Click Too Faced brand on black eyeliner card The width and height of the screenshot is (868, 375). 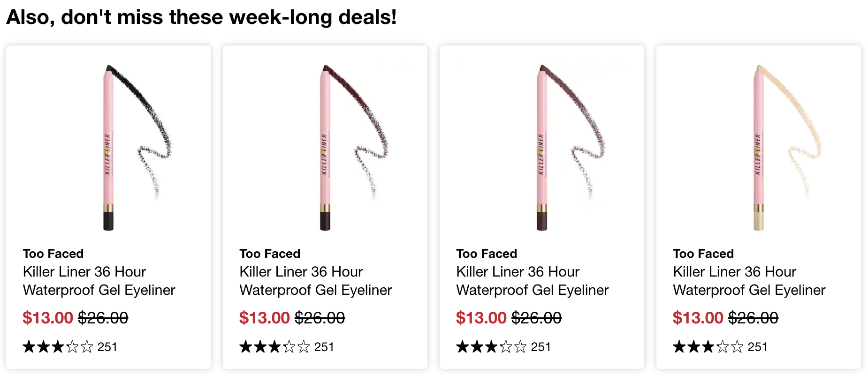click(x=53, y=254)
